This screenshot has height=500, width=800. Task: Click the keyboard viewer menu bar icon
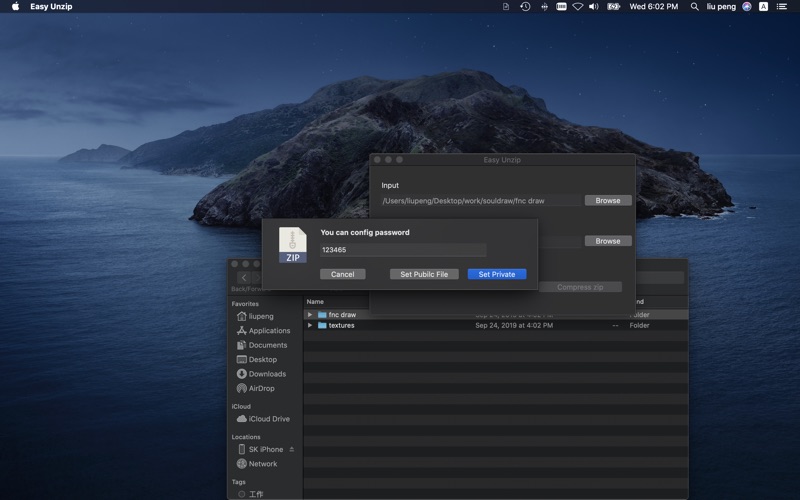(x=561, y=7)
